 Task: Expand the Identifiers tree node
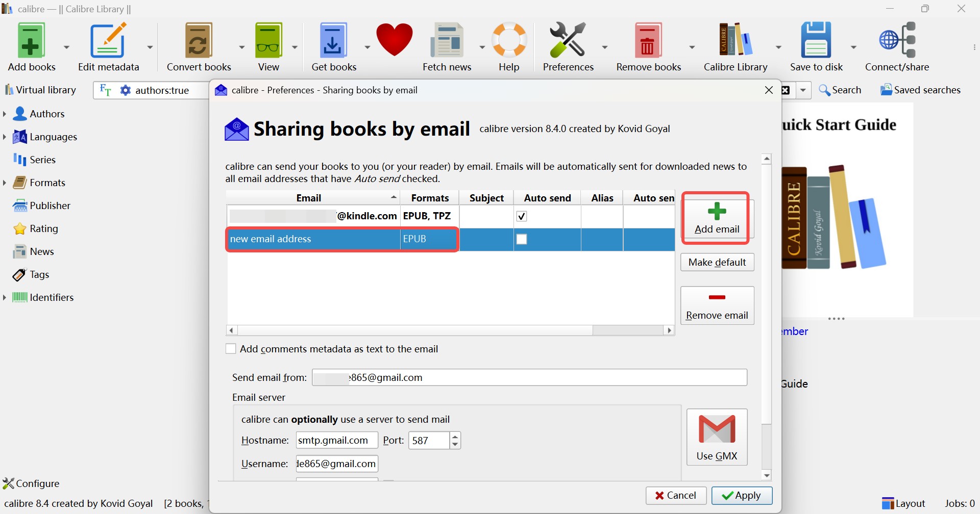(x=5, y=297)
